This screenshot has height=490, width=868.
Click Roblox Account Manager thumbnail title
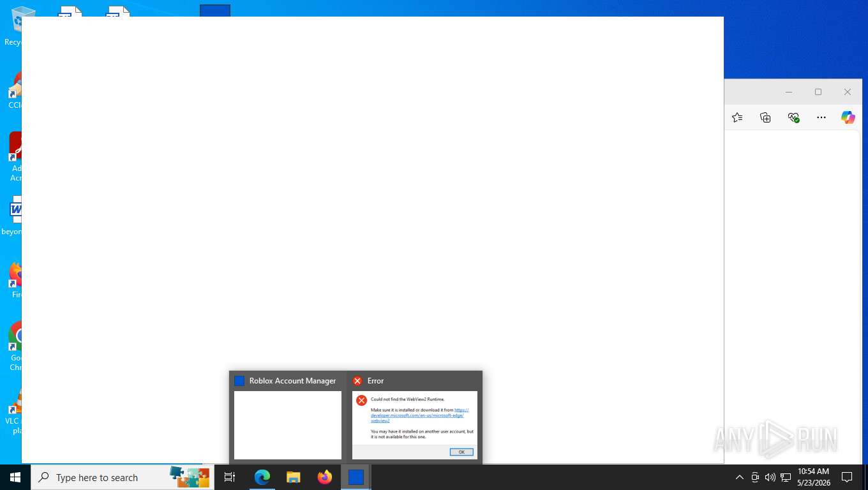coord(292,381)
